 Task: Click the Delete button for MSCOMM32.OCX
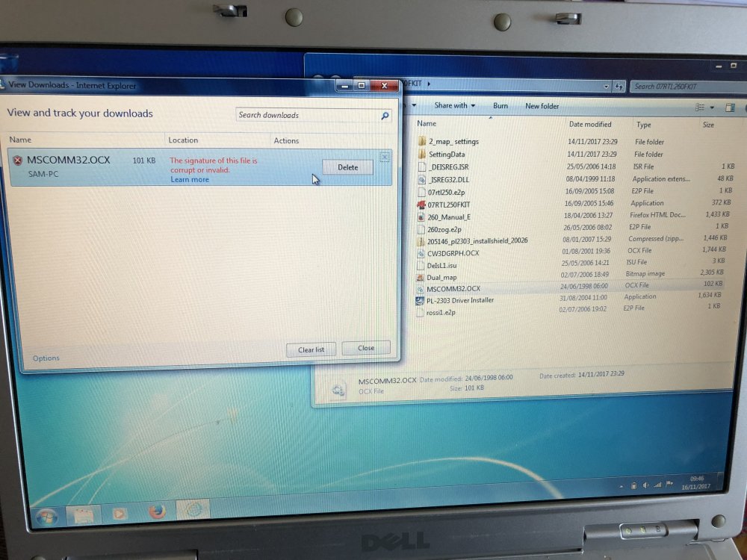point(347,167)
